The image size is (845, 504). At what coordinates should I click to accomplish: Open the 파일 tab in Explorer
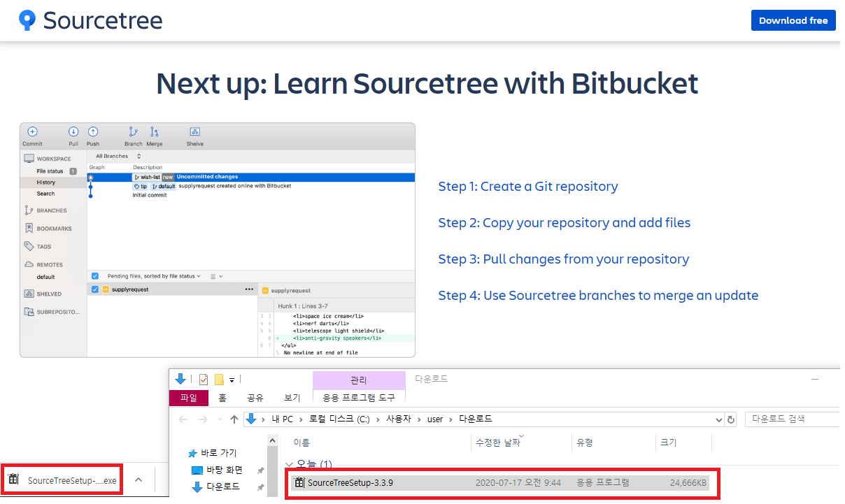(189, 398)
